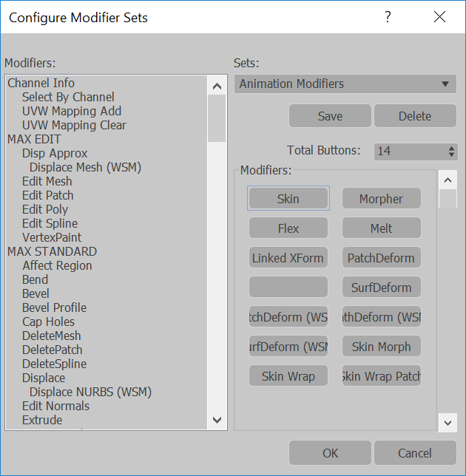Image resolution: width=466 pixels, height=476 pixels.
Task: Click the Save set button
Action: [x=330, y=116]
